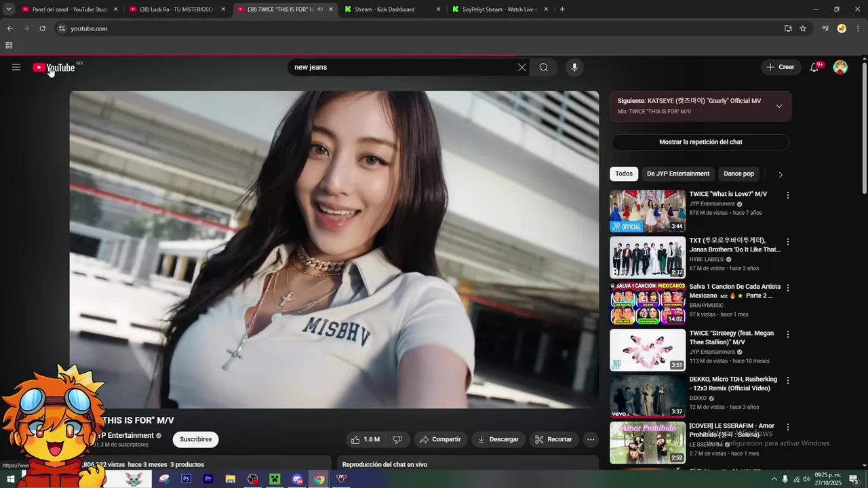Switch to Panel del canal YouTube Studio tab
This screenshot has width=868, height=488.
pos(68,9)
